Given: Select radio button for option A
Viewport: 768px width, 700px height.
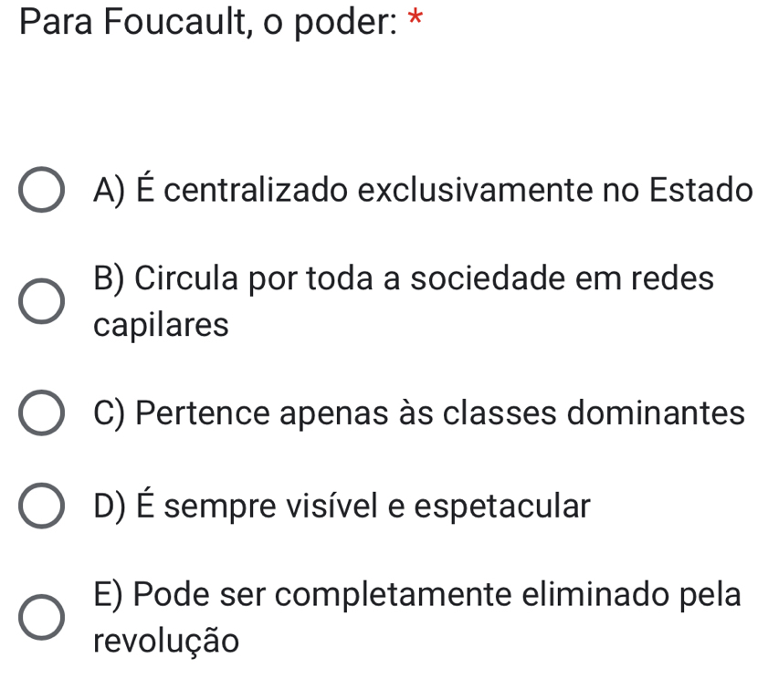Looking at the screenshot, I should [x=42, y=190].
